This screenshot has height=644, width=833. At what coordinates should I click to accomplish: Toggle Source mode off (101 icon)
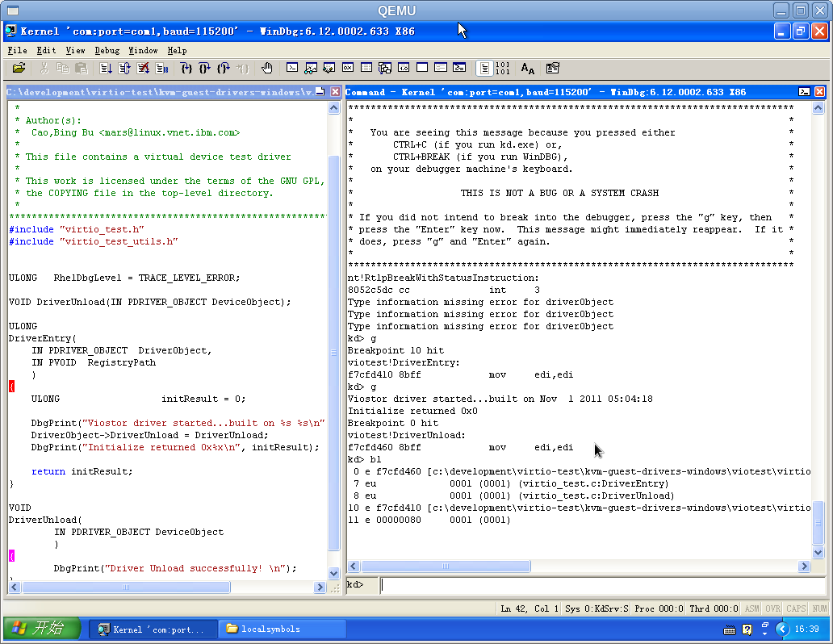503,68
